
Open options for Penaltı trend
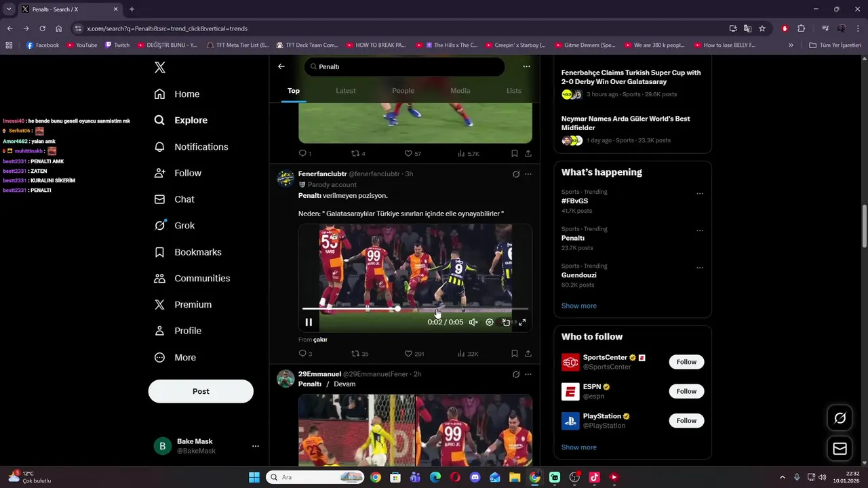(700, 230)
